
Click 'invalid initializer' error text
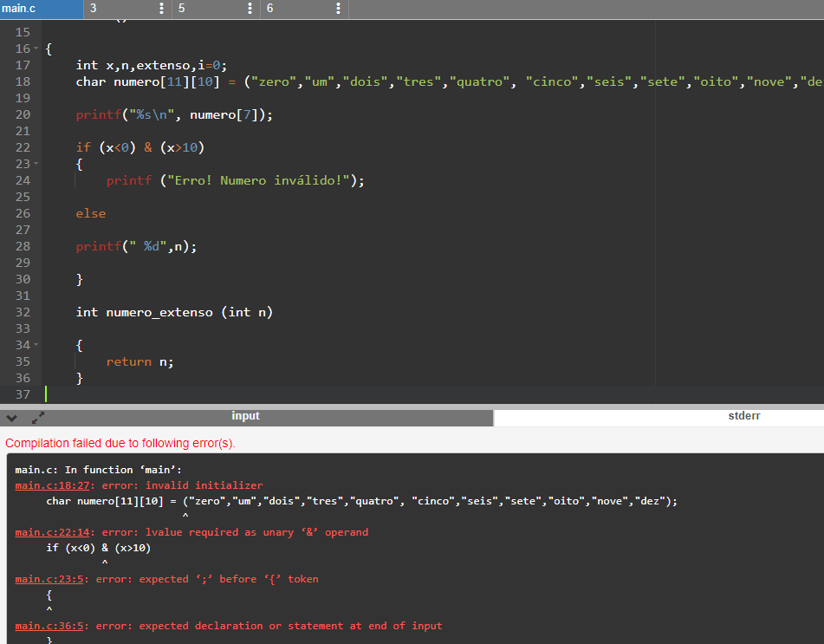click(x=204, y=485)
